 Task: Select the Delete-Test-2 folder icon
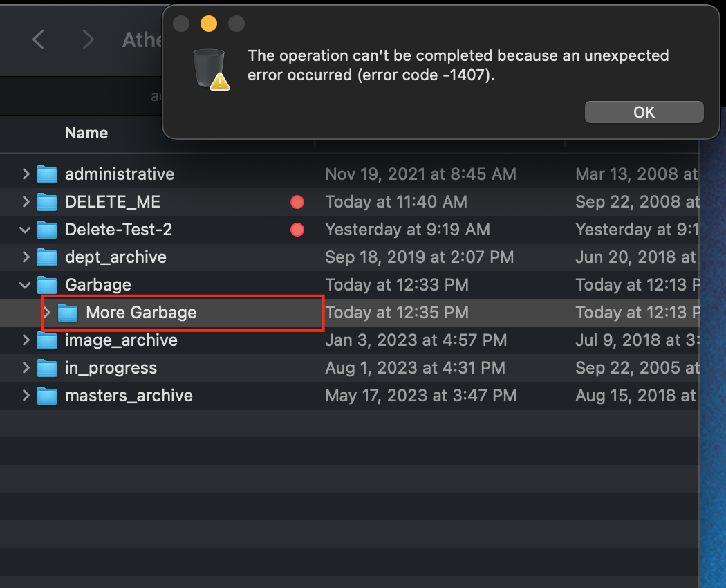[x=47, y=230]
